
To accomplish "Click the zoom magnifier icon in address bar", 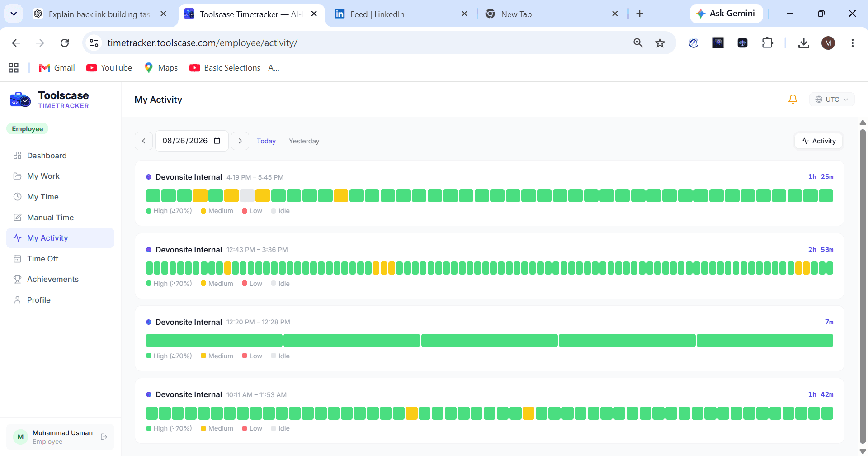I will pos(638,43).
